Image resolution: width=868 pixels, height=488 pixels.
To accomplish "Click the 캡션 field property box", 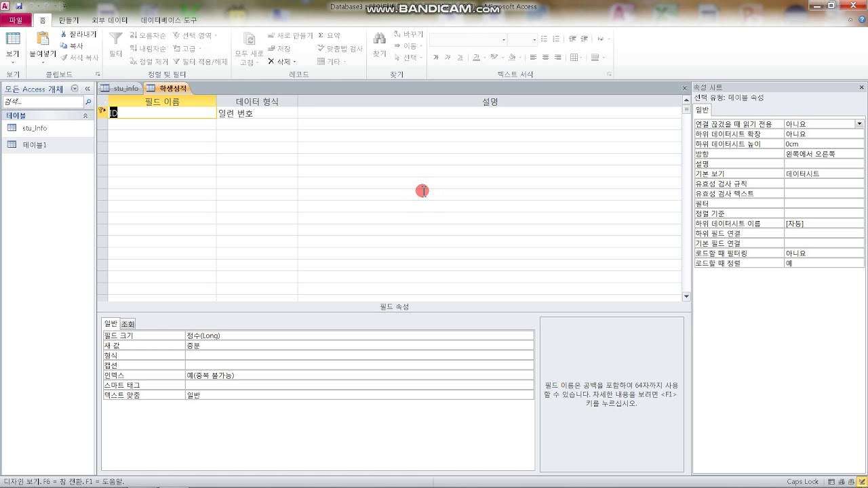I will pyautogui.click(x=359, y=365).
